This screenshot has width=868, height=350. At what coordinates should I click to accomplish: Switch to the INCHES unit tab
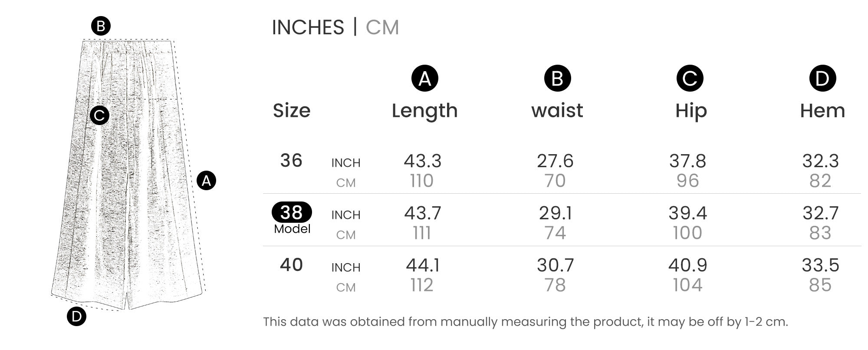[x=308, y=27]
